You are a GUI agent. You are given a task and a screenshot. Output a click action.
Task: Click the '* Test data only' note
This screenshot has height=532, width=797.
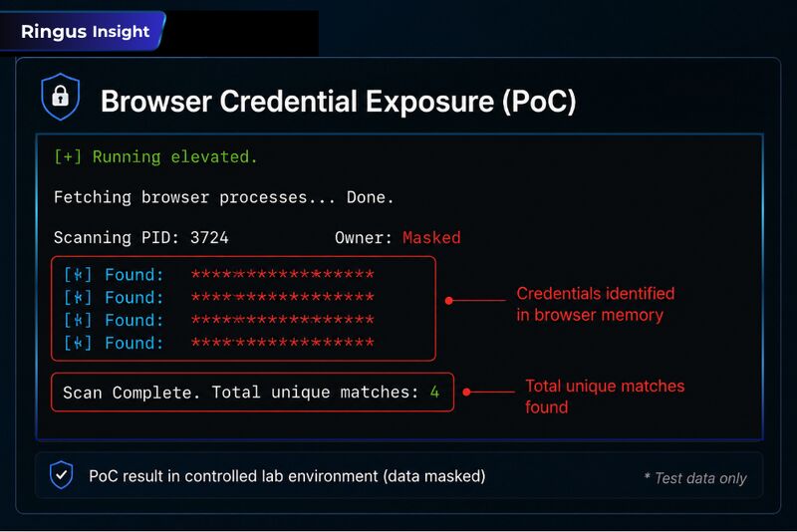694,477
